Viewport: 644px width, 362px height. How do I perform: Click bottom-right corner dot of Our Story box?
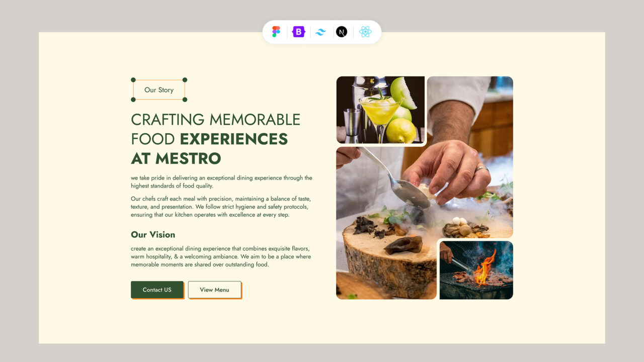coord(185,100)
